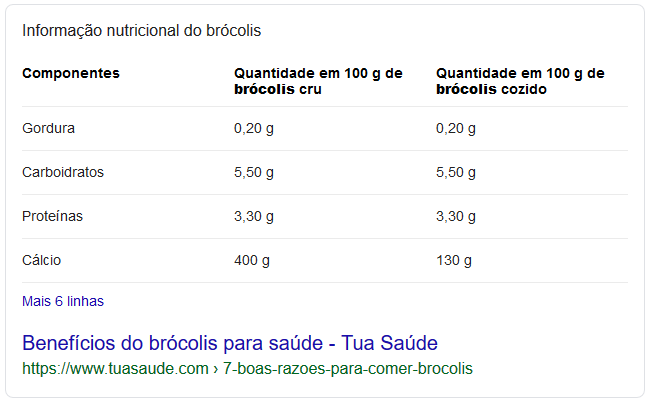Click the Proteínas row label
Image resolution: width=651 pixels, height=402 pixels.
[53, 216]
